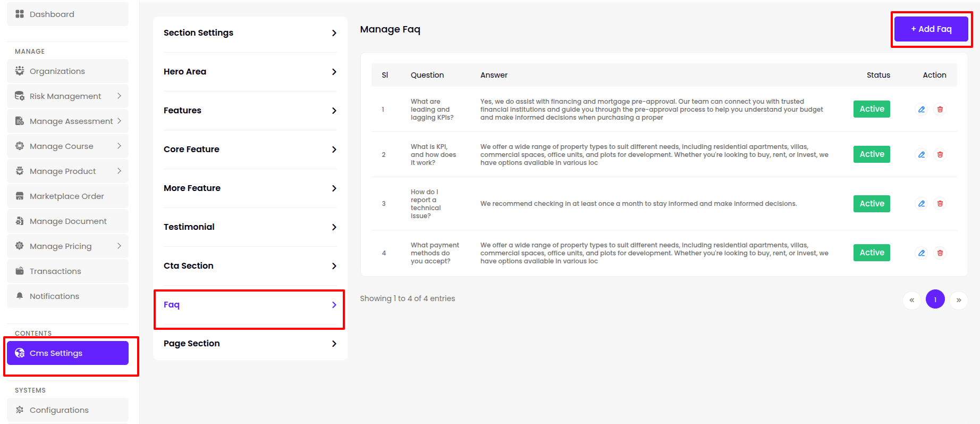Click the Transactions icon in sidebar

pyautogui.click(x=20, y=271)
